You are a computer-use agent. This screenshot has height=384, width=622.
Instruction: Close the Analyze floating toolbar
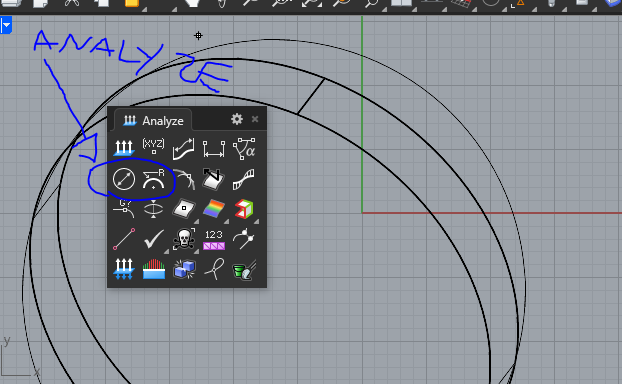[x=255, y=119]
